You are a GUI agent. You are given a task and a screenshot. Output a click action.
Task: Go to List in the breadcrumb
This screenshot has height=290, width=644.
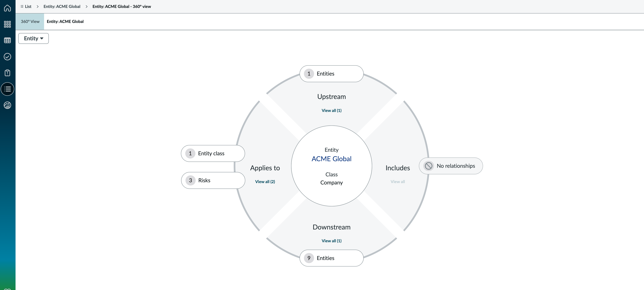pyautogui.click(x=28, y=6)
